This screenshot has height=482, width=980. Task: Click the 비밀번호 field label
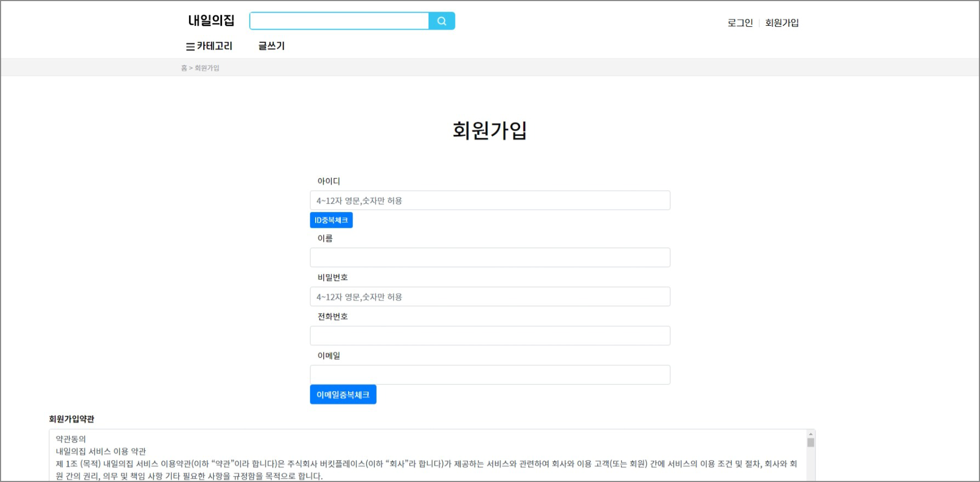click(333, 278)
